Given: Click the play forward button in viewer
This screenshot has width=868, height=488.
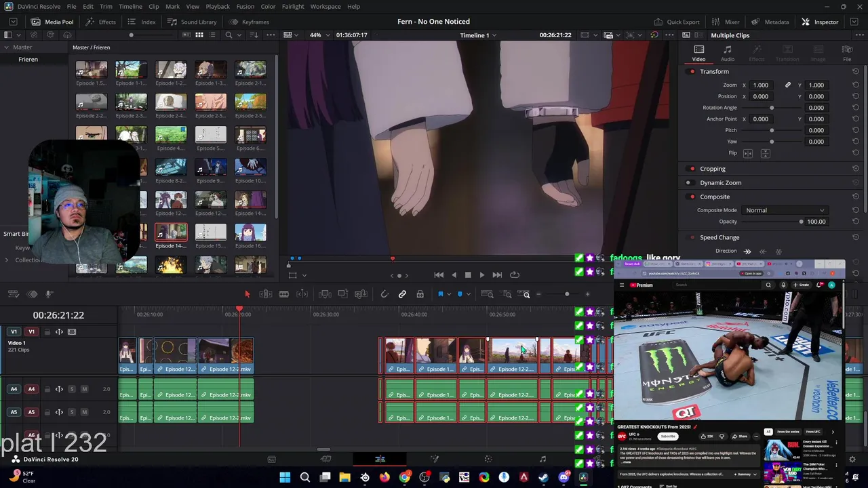Looking at the screenshot, I should pyautogui.click(x=482, y=275).
